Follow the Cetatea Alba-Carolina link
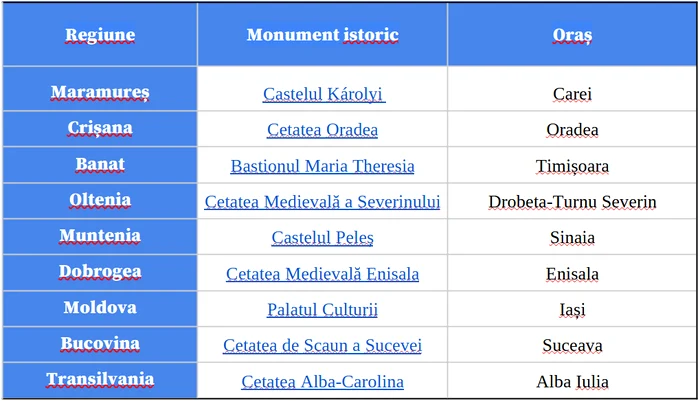Viewport: 700px width, 401px height. (x=322, y=382)
